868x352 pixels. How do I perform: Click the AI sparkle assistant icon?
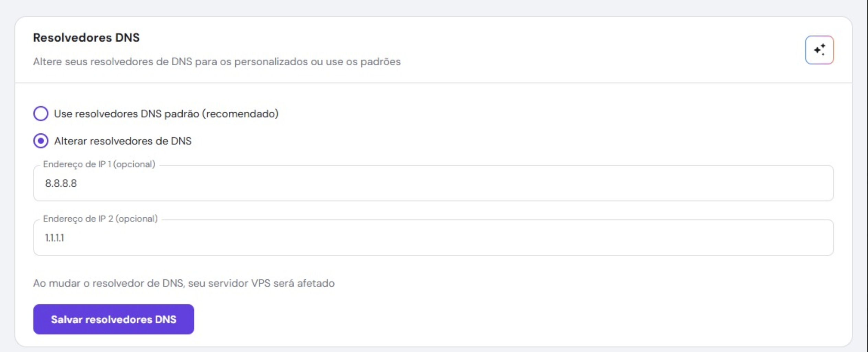(819, 50)
